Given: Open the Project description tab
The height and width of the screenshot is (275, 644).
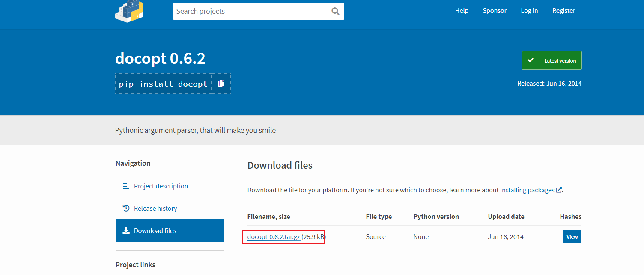Looking at the screenshot, I should pos(170,186).
